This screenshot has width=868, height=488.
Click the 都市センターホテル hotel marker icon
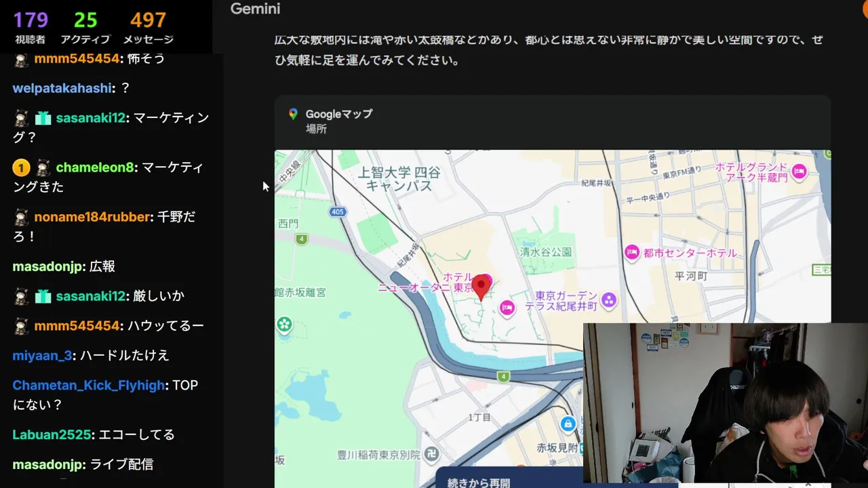tap(632, 252)
